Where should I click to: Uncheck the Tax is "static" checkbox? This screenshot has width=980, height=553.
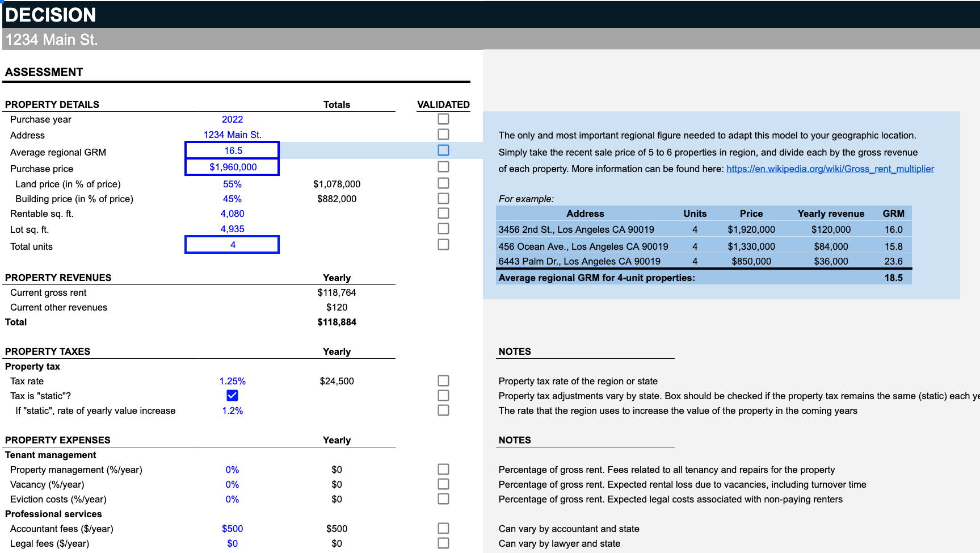(232, 395)
